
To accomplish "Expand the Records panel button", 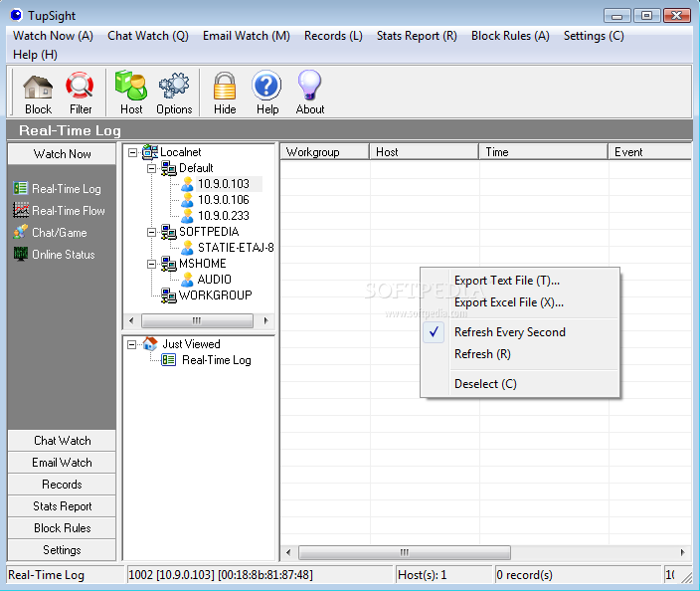I will tap(62, 485).
